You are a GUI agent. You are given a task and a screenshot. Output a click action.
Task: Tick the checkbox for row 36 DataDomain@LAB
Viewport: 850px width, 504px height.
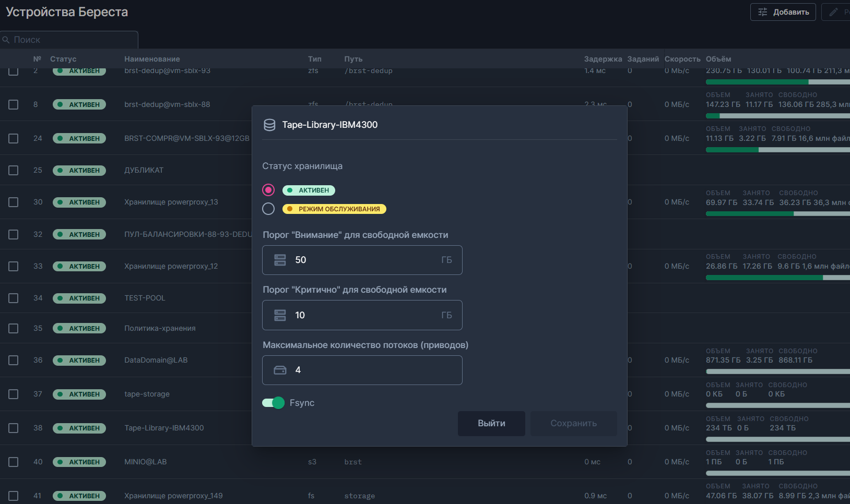click(x=14, y=360)
